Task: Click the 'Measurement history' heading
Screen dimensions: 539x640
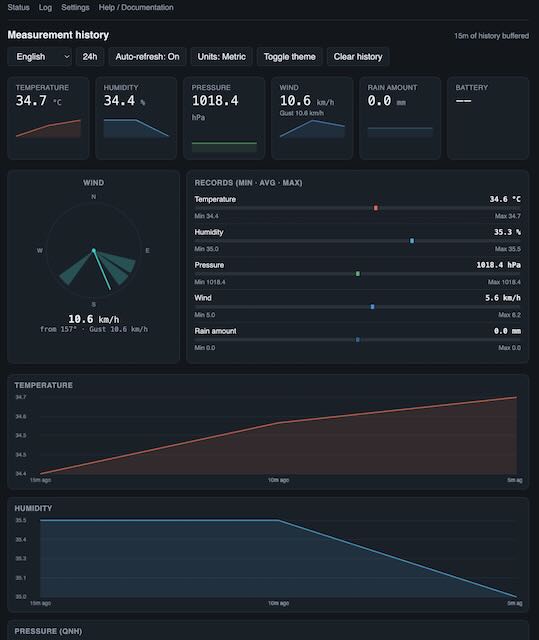Action: [x=58, y=35]
